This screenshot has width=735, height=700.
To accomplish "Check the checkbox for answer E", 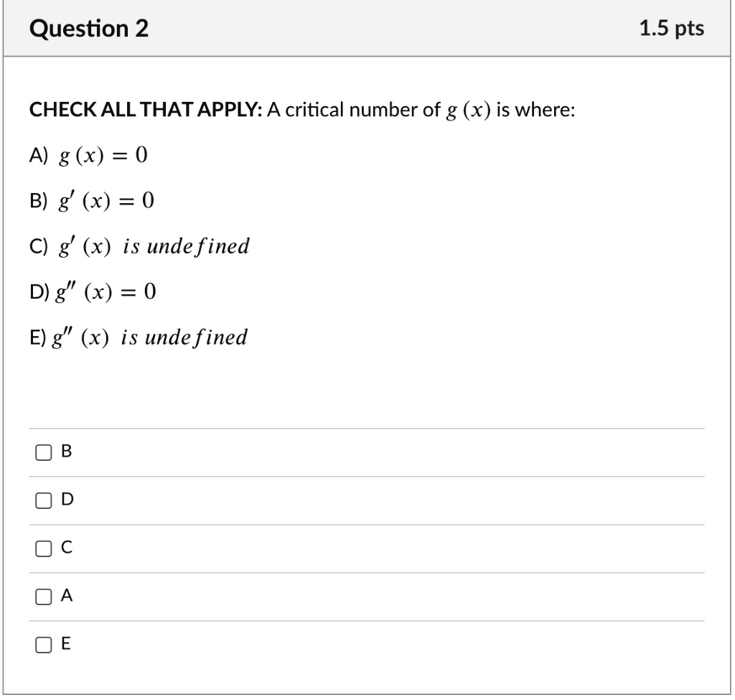I will click(44, 645).
